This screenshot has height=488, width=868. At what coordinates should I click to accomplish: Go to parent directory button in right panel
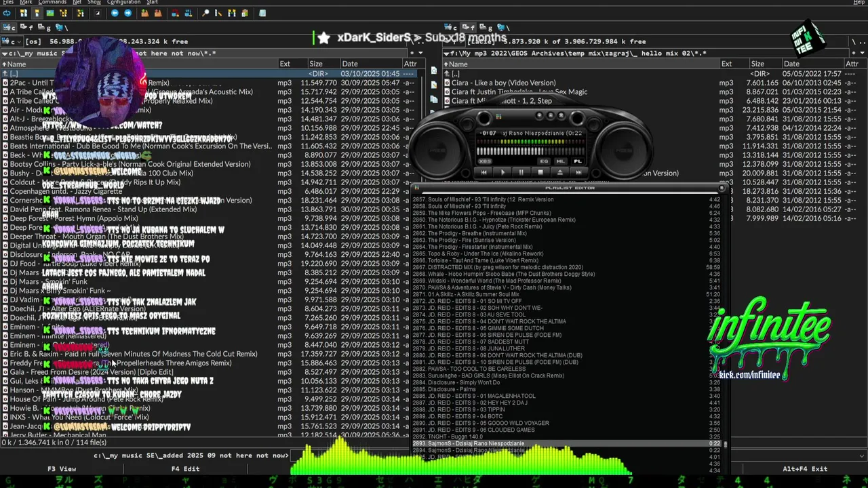862,42
